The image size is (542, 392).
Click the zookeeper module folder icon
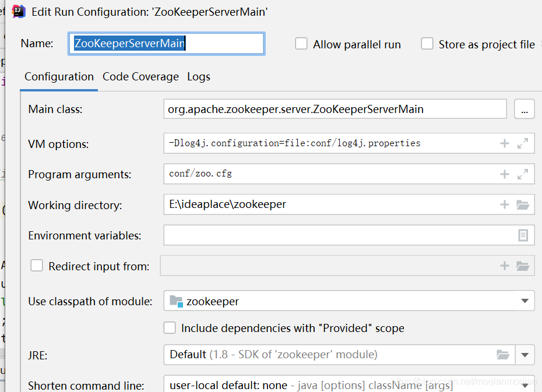176,302
